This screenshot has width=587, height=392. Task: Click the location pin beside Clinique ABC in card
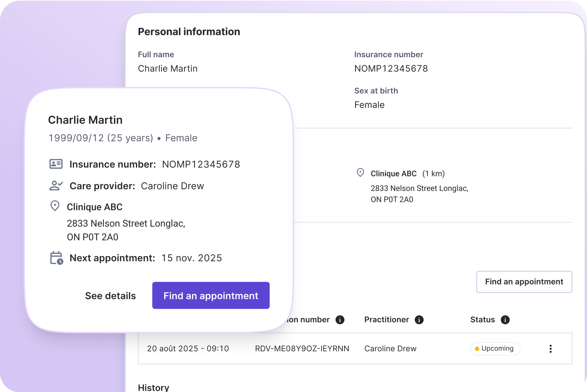click(x=55, y=206)
